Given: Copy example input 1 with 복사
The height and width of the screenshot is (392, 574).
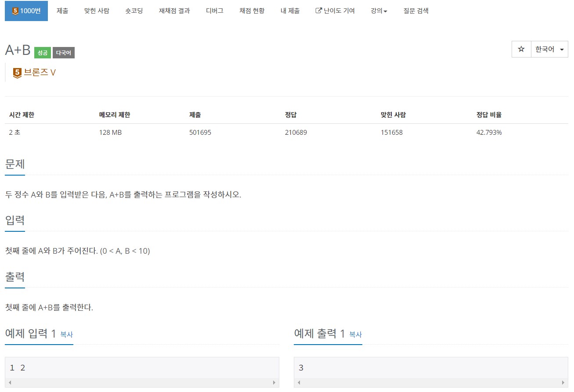Looking at the screenshot, I should [x=66, y=334].
